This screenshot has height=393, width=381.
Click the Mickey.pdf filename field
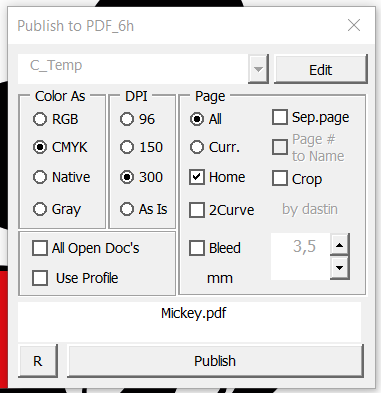point(189,322)
